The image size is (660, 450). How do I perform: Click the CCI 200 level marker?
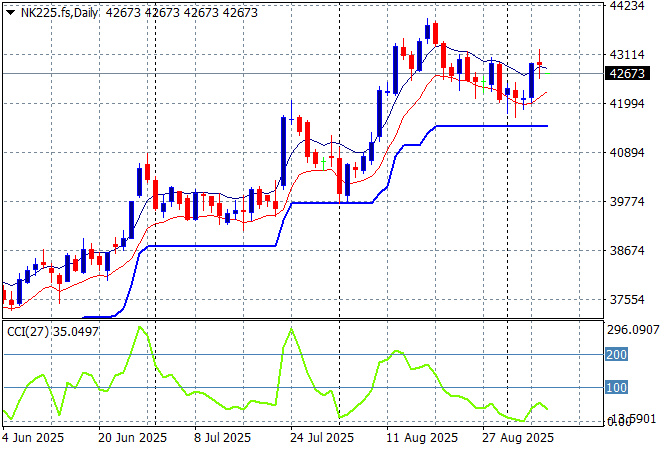pyautogui.click(x=619, y=354)
